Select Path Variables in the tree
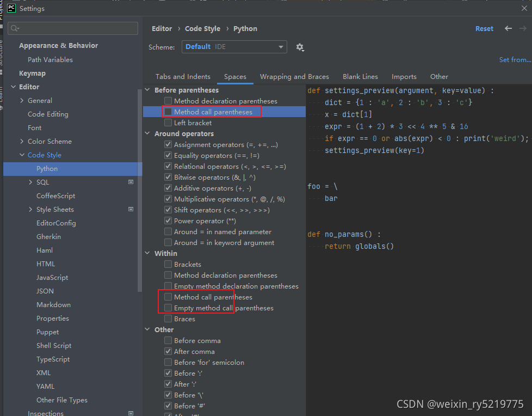This screenshot has width=532, height=416. point(50,60)
